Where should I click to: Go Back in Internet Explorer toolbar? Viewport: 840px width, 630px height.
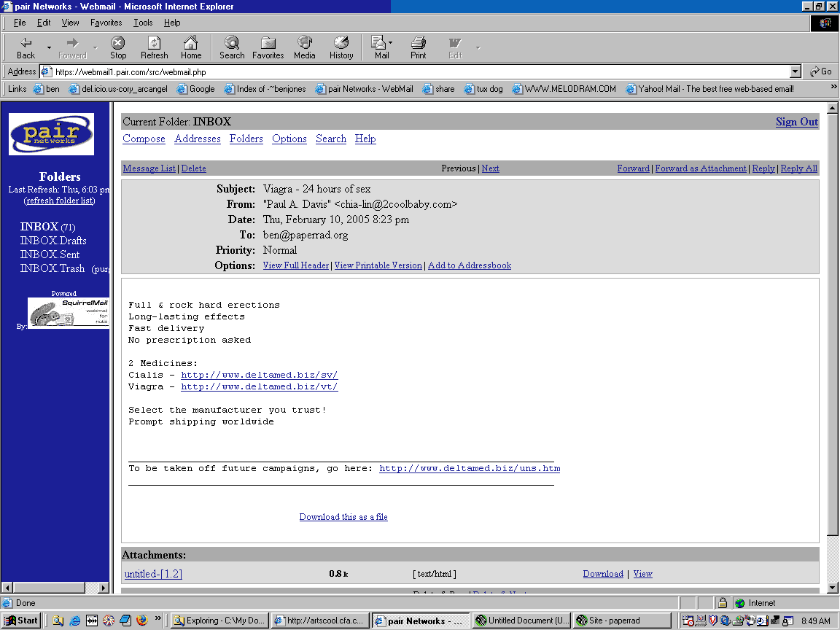[x=26, y=47]
